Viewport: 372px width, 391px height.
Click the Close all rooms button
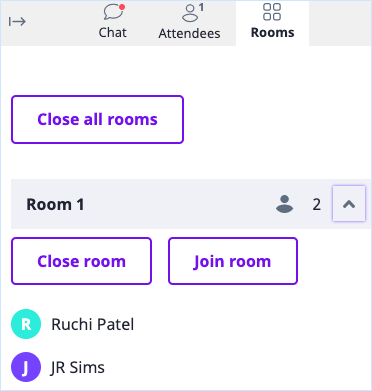(97, 120)
